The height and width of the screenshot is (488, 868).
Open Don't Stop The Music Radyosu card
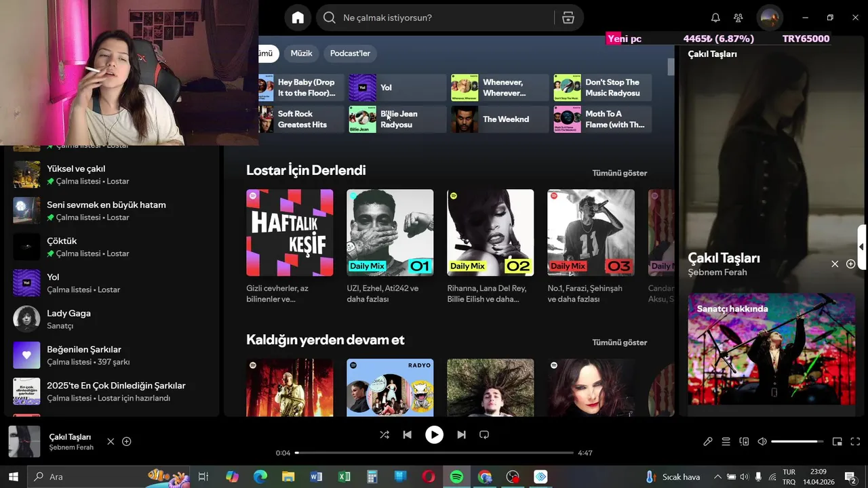point(602,87)
